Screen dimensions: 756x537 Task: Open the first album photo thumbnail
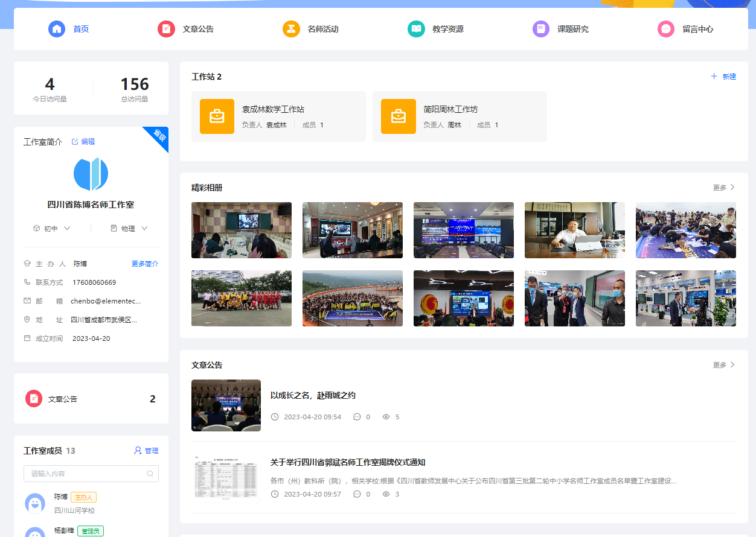pos(242,230)
